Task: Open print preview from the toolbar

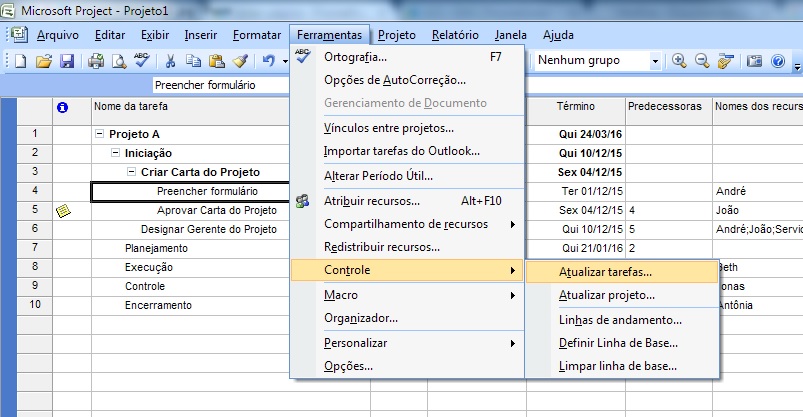Action: (119, 61)
